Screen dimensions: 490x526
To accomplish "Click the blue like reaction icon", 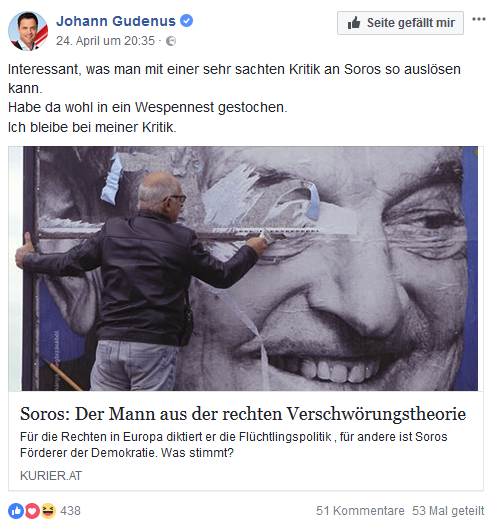I will tap(16, 511).
